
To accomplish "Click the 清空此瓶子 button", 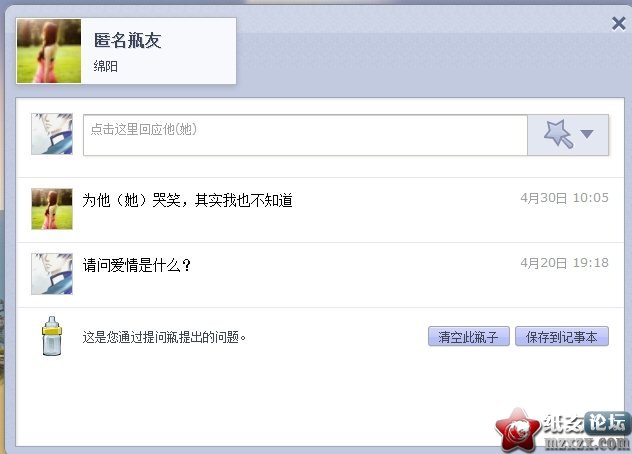I will click(469, 336).
